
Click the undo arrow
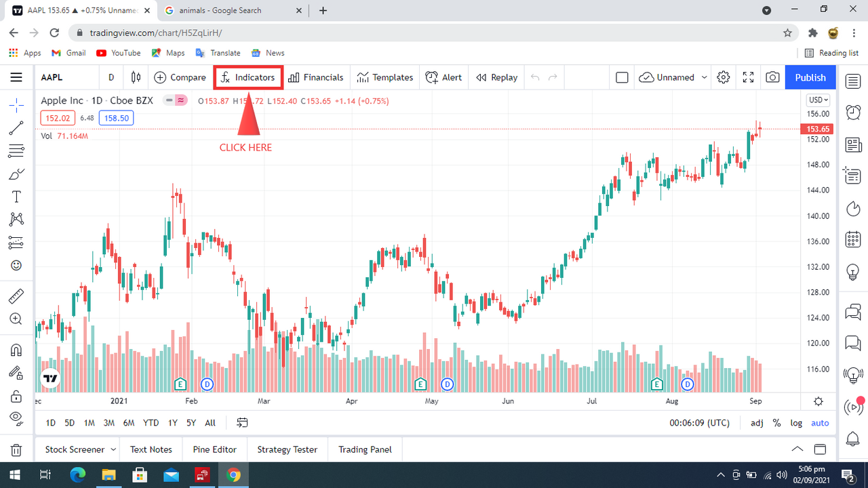point(535,77)
